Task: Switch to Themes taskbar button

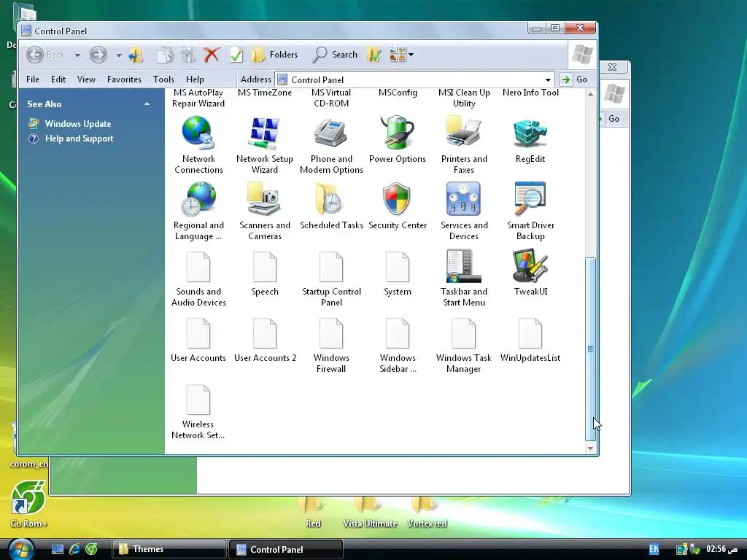Action: (169, 549)
